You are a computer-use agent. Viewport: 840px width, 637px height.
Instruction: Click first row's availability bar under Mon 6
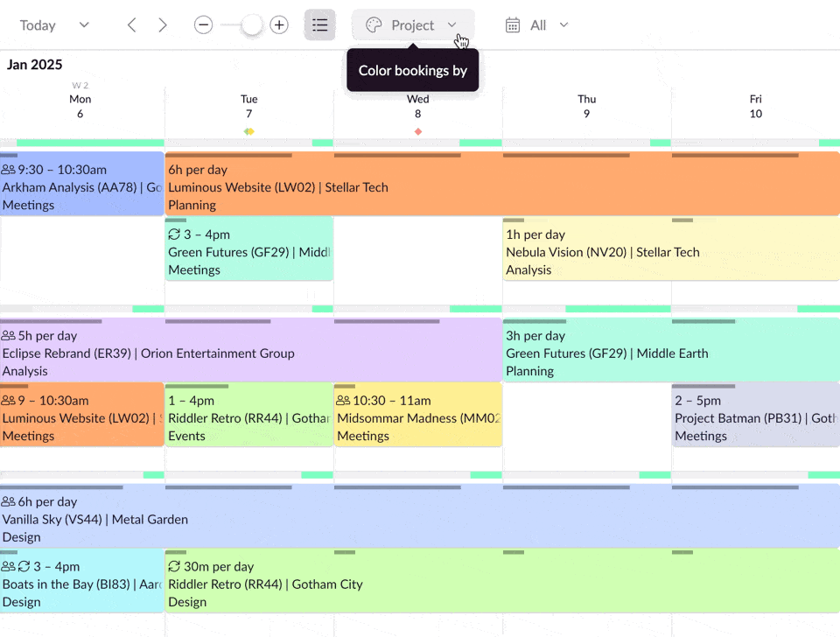[x=82, y=143]
